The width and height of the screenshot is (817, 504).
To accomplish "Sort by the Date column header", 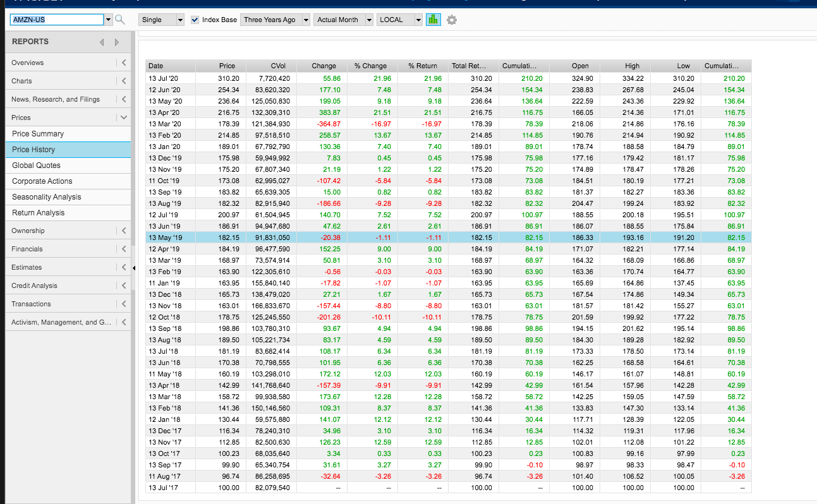I will coord(171,66).
